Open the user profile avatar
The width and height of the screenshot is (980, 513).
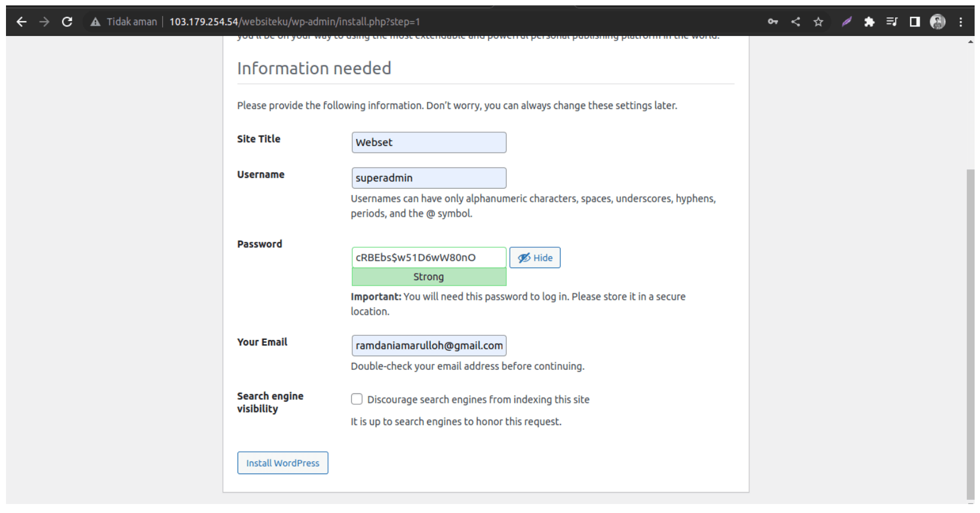click(938, 22)
